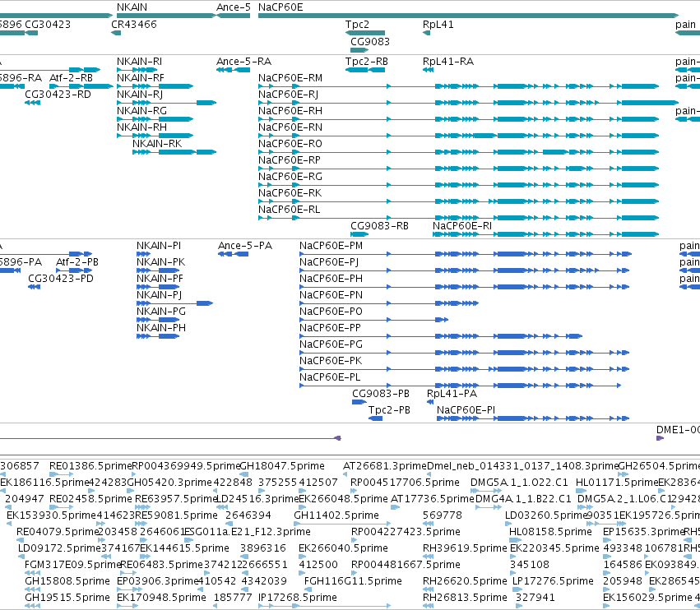
Task: Open protein NaCP60E-PL
Action: coord(330,378)
